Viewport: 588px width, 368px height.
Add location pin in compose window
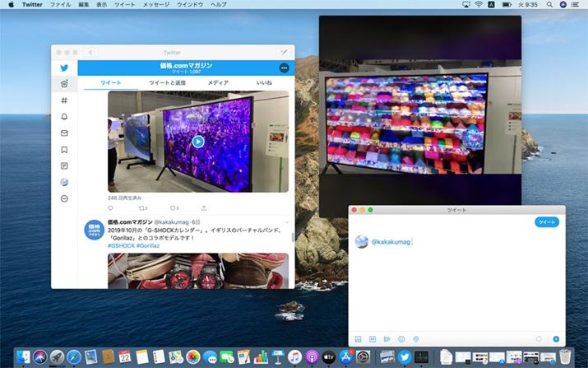click(x=416, y=339)
